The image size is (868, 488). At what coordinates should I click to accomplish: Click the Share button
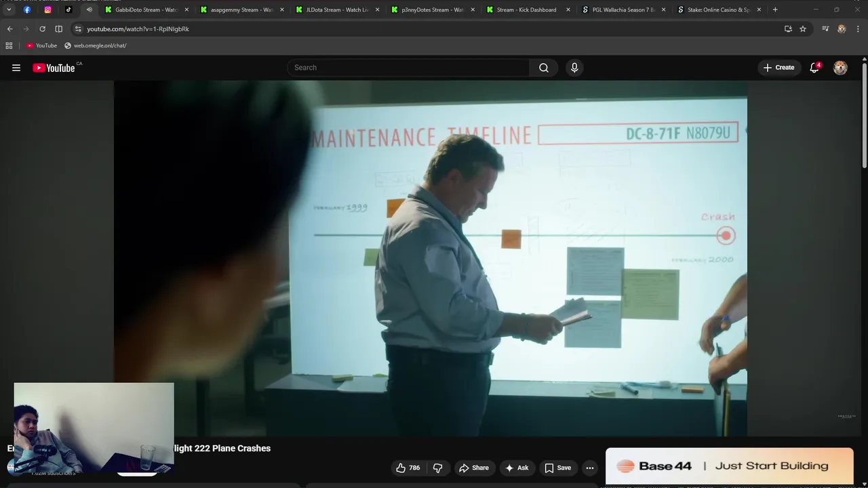coord(473,468)
